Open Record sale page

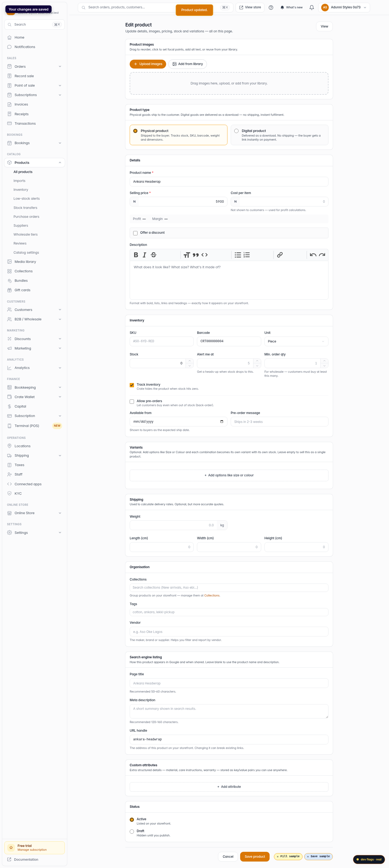[34, 76]
